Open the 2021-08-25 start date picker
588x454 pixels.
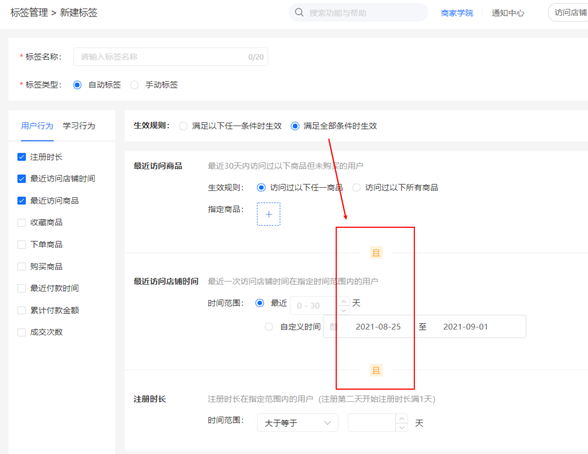pyautogui.click(x=378, y=327)
